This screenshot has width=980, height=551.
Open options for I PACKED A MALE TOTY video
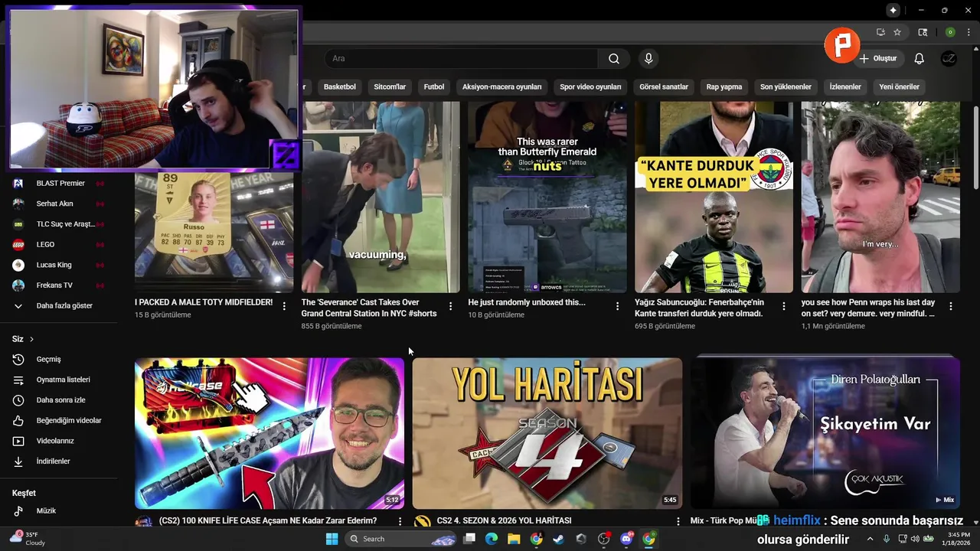284,306
